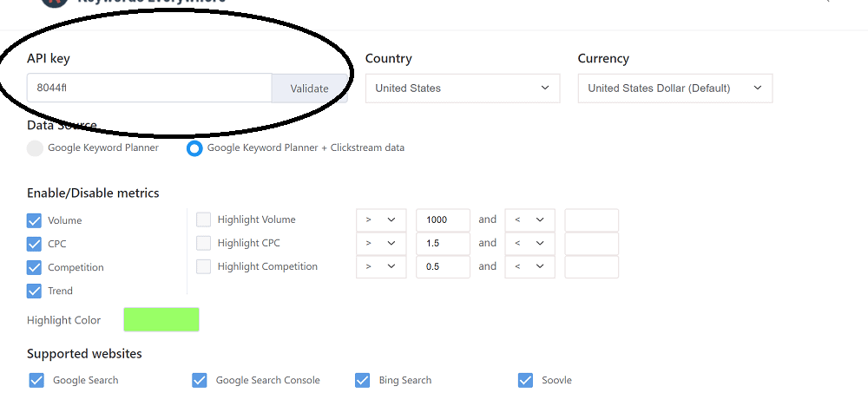Click the CPC minimum field showing 1.5
Viewport: 868px width, 406px height.
pyautogui.click(x=443, y=244)
